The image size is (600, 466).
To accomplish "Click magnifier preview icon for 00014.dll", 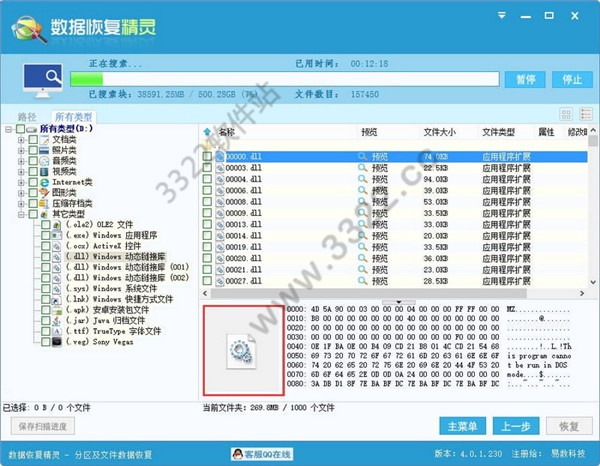I will 362,235.
